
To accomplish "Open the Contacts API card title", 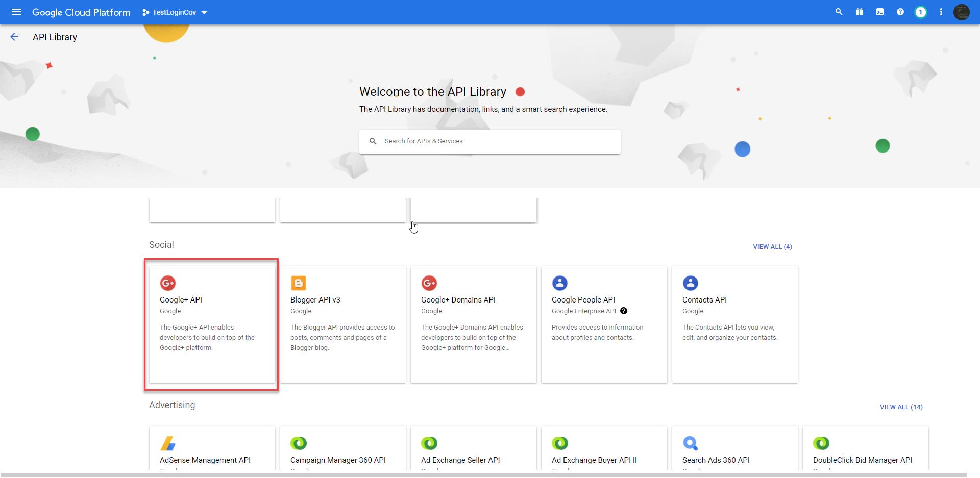I will [704, 299].
